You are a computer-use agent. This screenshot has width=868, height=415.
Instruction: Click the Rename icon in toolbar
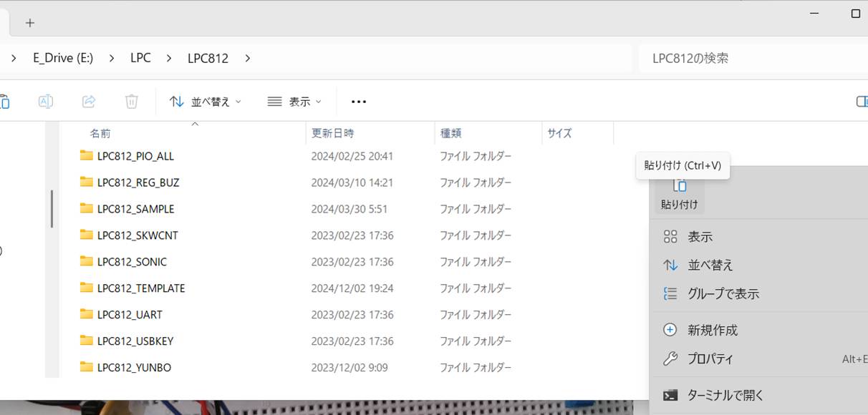[x=45, y=102]
